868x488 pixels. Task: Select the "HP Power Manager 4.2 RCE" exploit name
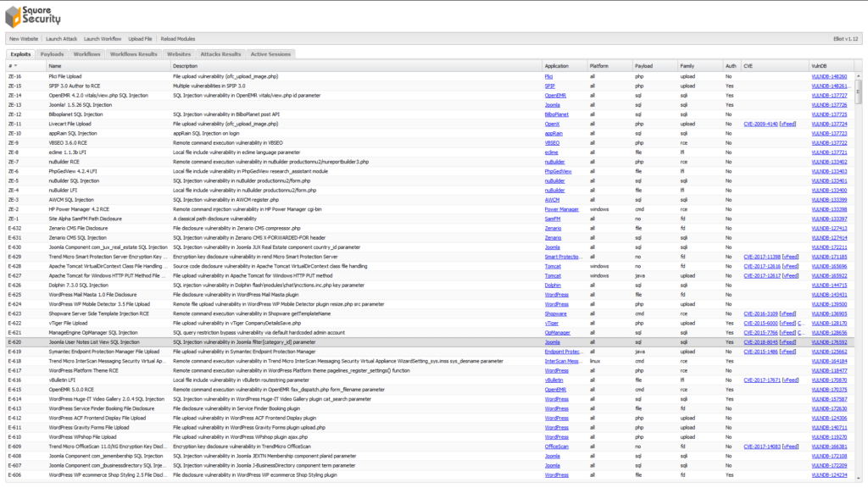pos(79,209)
